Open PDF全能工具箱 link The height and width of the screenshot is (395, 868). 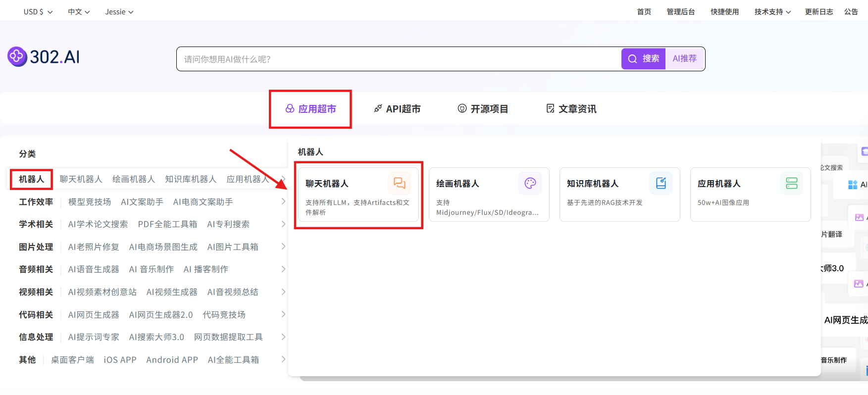pyautogui.click(x=167, y=224)
